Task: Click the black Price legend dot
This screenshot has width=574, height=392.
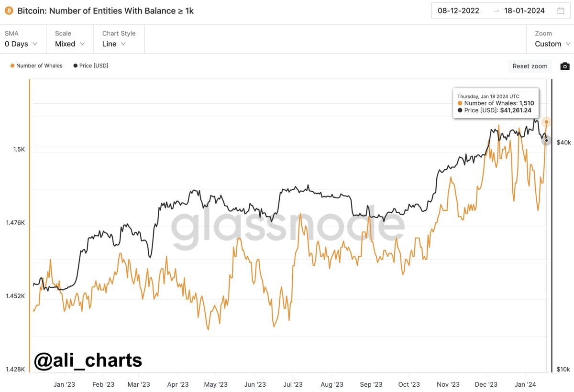Action: click(76, 65)
